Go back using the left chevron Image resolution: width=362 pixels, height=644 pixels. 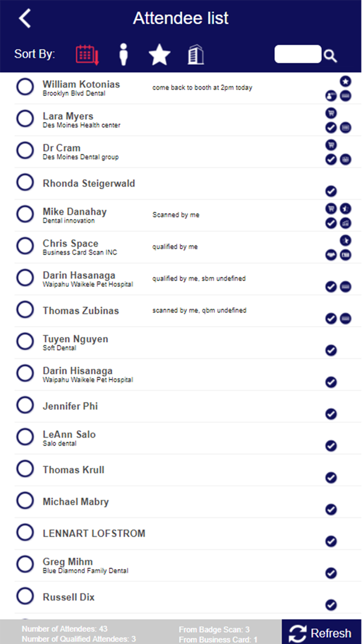tap(25, 18)
